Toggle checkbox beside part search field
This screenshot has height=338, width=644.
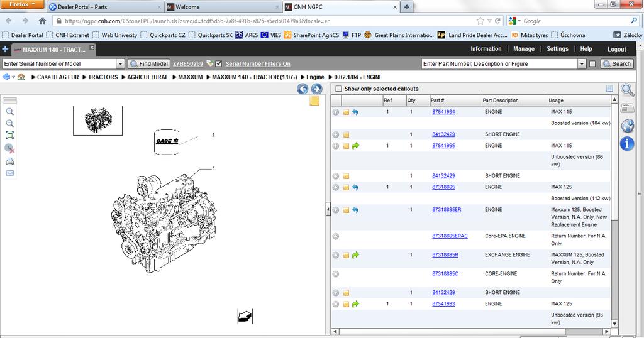tap(592, 63)
